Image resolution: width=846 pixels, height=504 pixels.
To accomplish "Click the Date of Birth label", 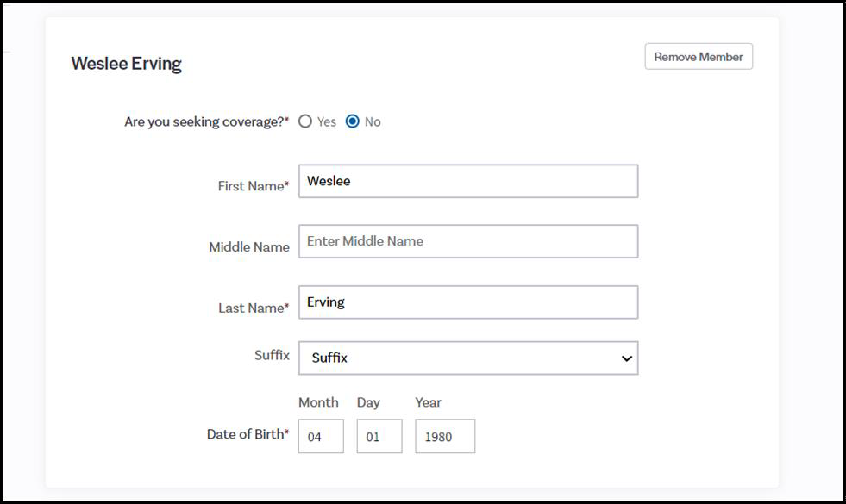I will coord(248,434).
